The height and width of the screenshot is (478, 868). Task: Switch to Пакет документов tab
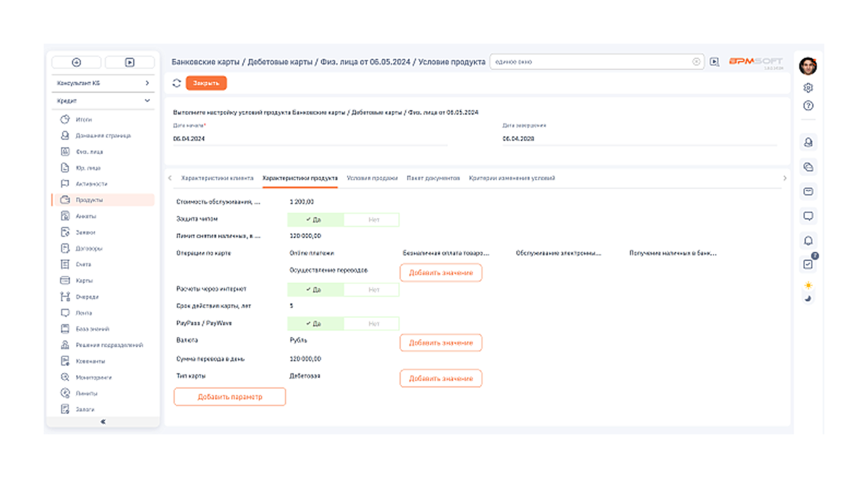(433, 178)
